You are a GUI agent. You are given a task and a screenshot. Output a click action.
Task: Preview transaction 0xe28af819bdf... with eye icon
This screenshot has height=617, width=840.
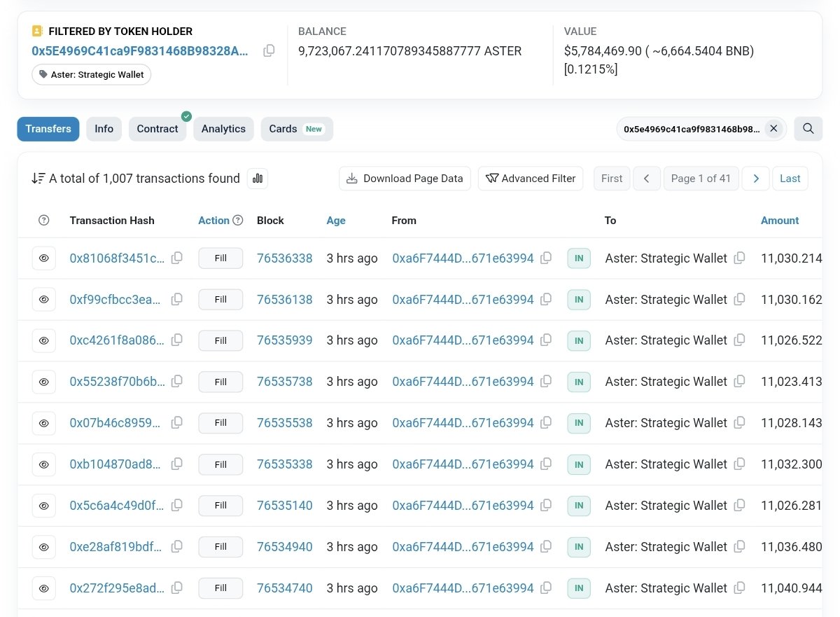tap(44, 547)
